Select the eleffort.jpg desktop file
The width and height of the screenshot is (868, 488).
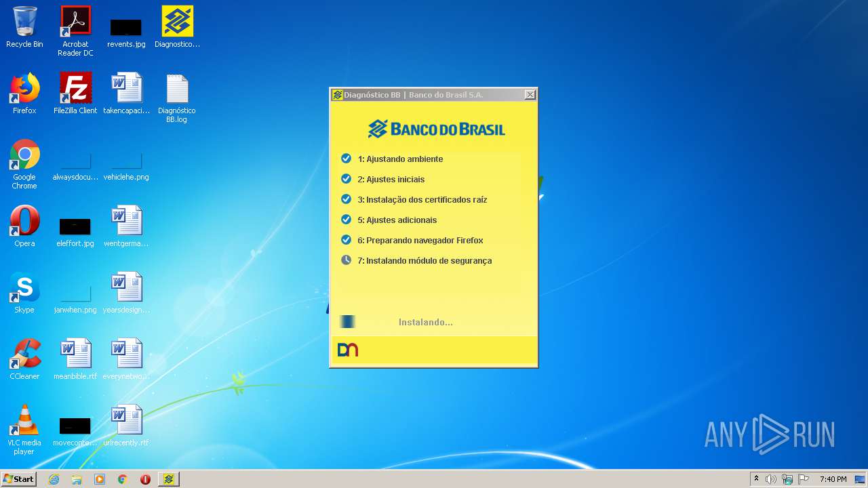coord(75,232)
